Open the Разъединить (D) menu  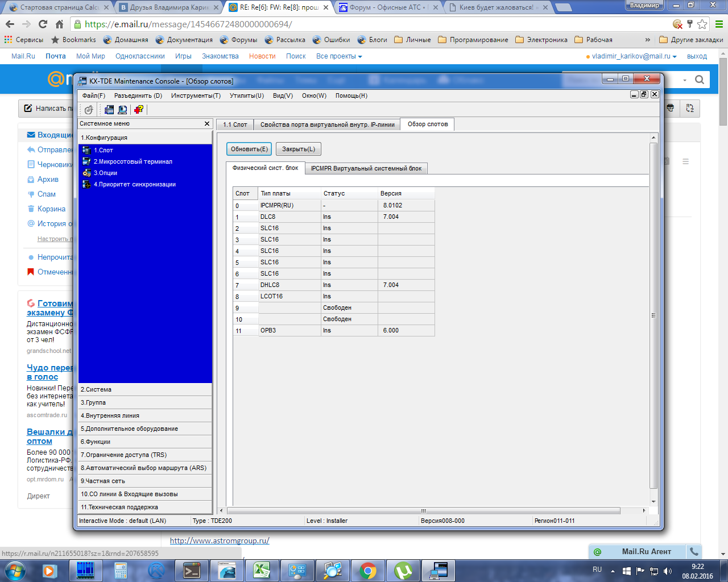click(x=138, y=95)
